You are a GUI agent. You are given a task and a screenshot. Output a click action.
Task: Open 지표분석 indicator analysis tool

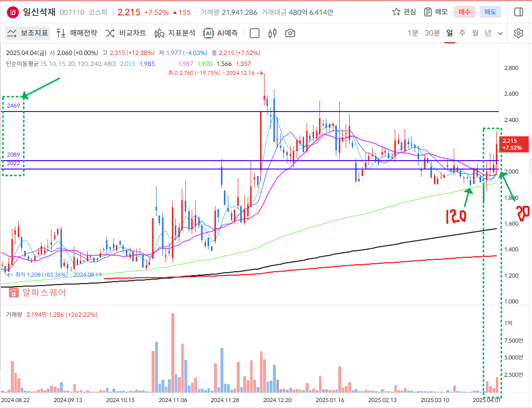(x=175, y=33)
